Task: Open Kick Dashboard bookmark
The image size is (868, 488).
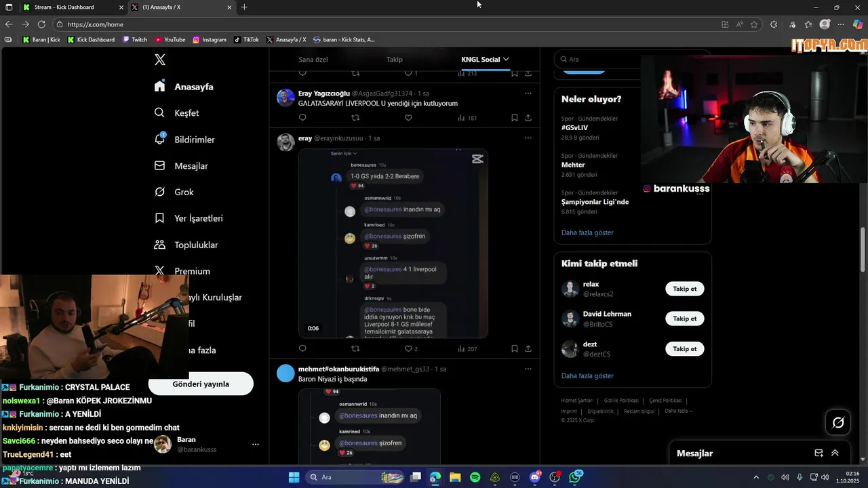Action: (91, 40)
